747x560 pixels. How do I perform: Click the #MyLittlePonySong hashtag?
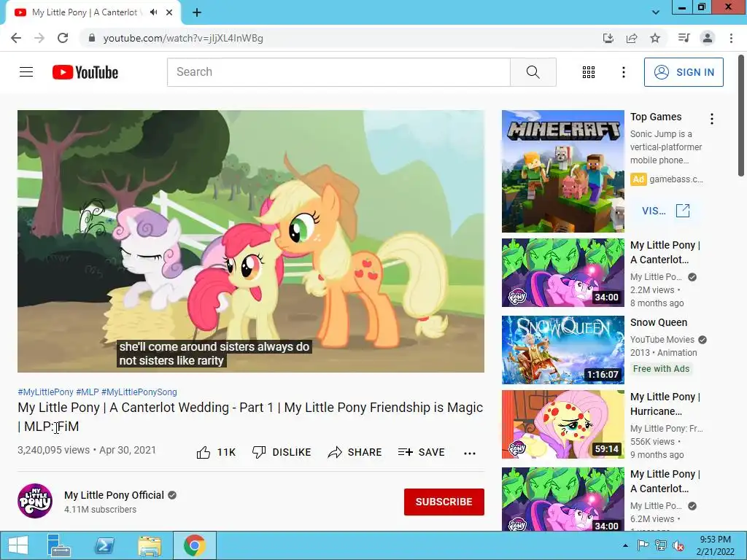point(139,392)
